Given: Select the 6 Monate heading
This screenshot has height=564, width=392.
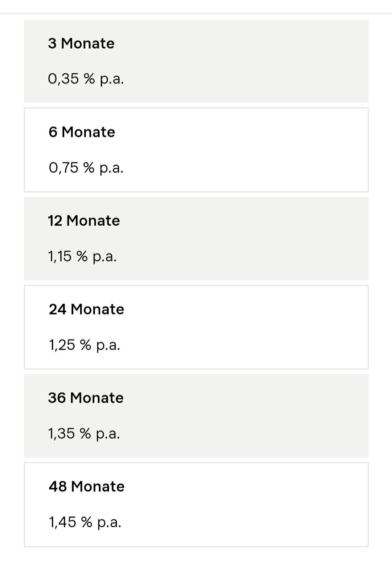Looking at the screenshot, I should (x=82, y=132).
